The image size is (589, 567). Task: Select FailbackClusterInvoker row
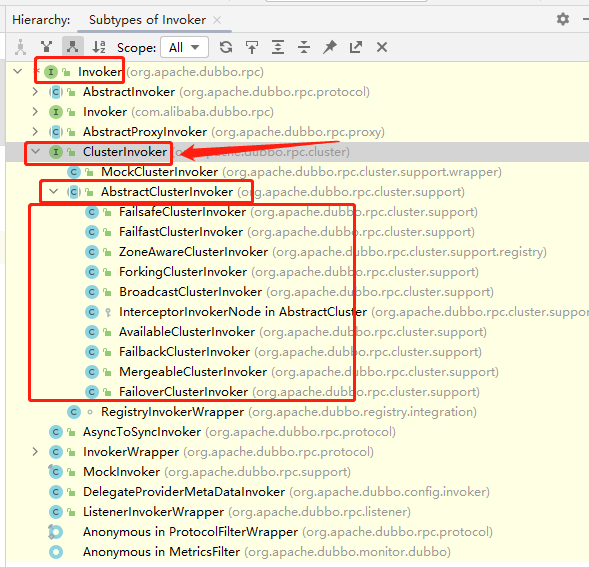pyautogui.click(x=297, y=352)
